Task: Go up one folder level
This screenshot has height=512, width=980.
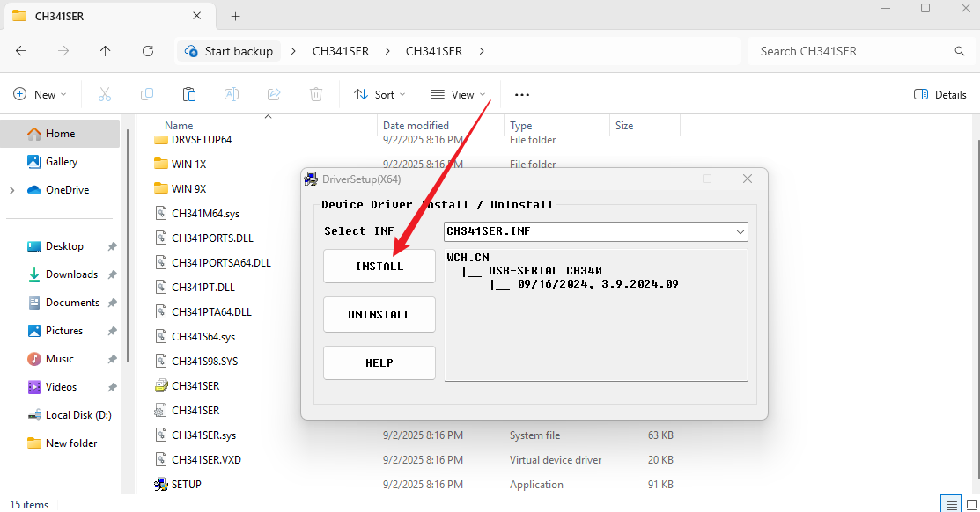Action: (105, 51)
